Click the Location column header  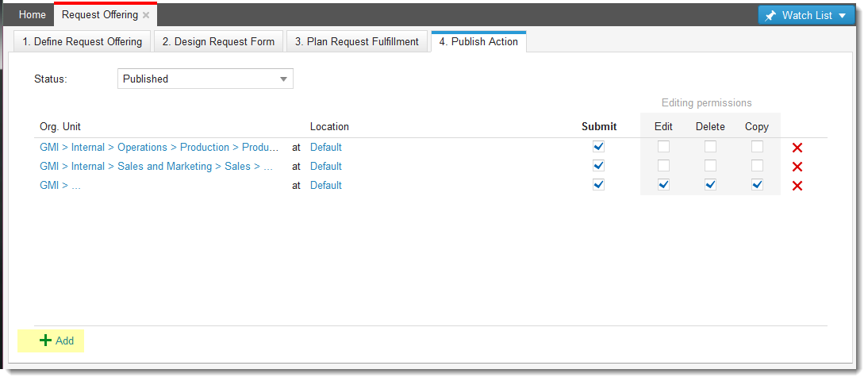329,126
